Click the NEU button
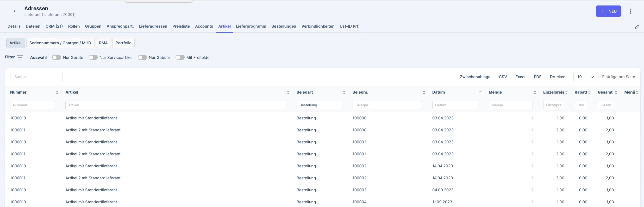Image resolution: width=644 pixels, height=207 pixels. 608,11
